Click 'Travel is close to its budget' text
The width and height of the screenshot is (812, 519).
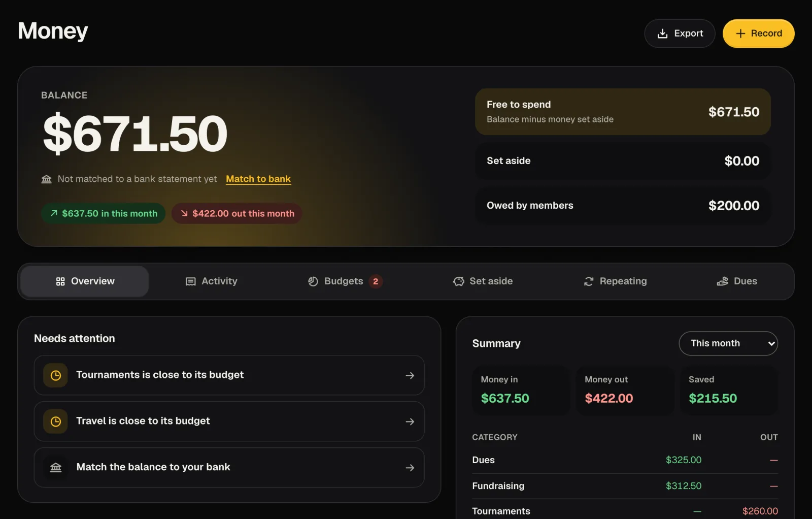[x=143, y=421]
